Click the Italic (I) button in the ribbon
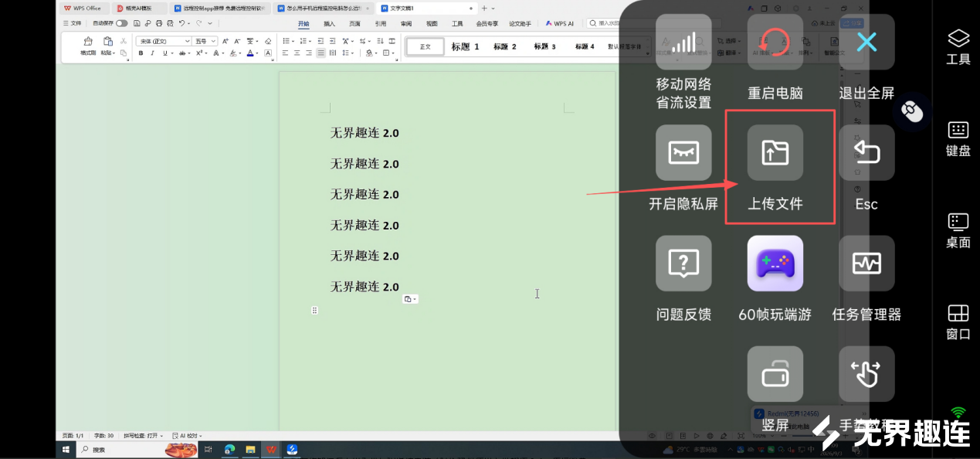 152,53
